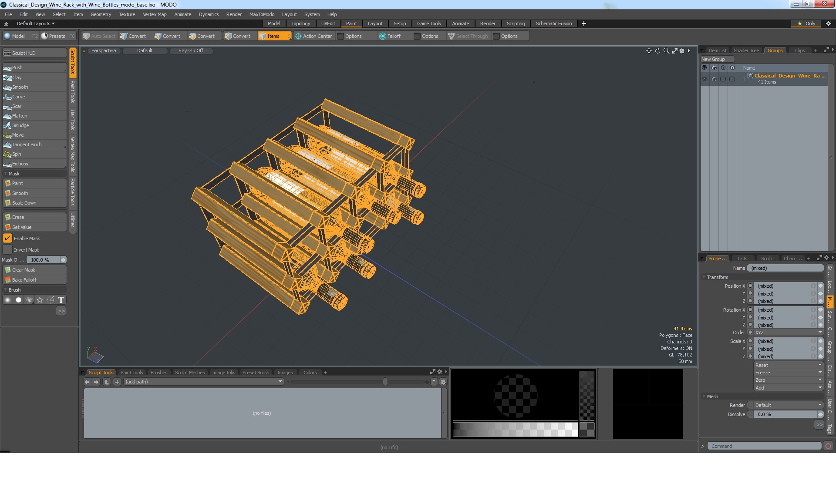Select the Clay sculpt tool
This screenshot has height=504, width=836.
point(34,77)
